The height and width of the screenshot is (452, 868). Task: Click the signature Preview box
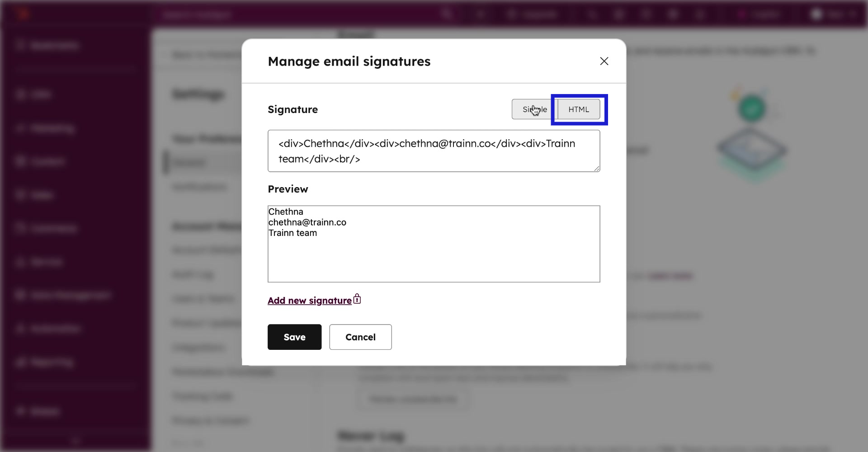(434, 244)
